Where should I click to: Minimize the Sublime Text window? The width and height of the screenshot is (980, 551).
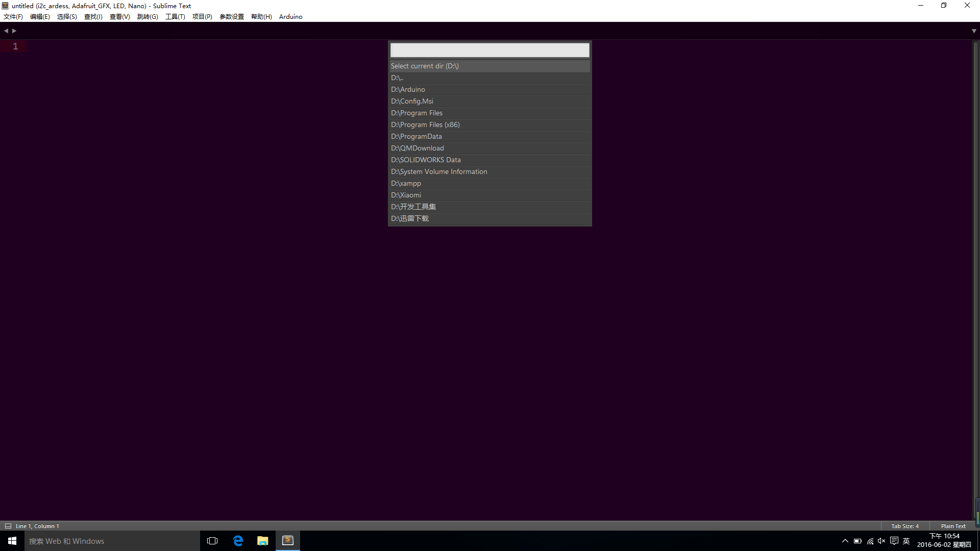(x=921, y=6)
